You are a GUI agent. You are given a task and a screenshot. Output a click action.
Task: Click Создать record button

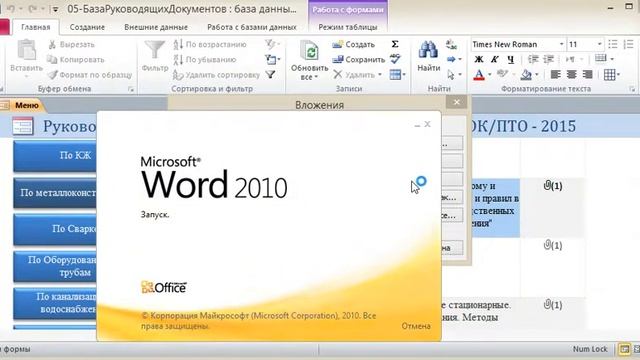(x=353, y=44)
